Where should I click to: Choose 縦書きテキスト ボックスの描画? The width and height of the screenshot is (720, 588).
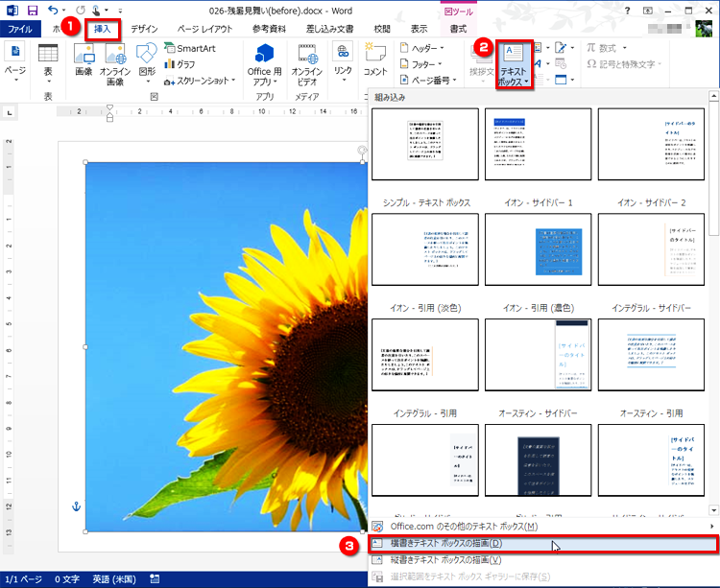(x=543, y=560)
